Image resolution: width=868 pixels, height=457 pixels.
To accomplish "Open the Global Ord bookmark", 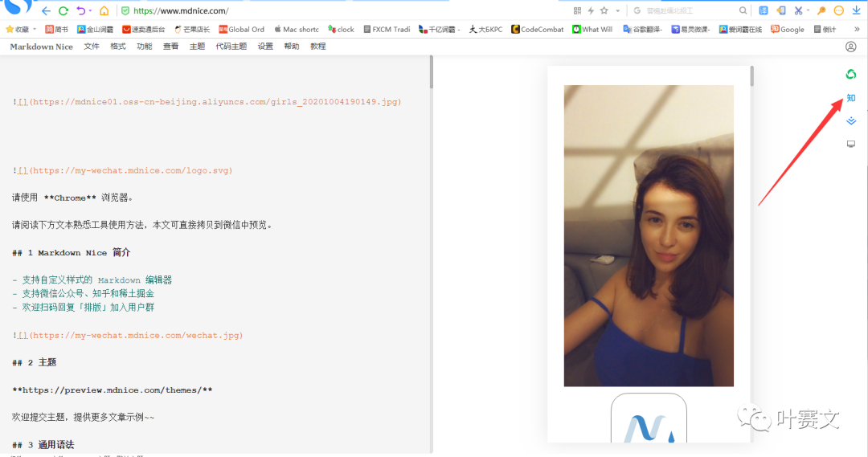I will [x=241, y=30].
